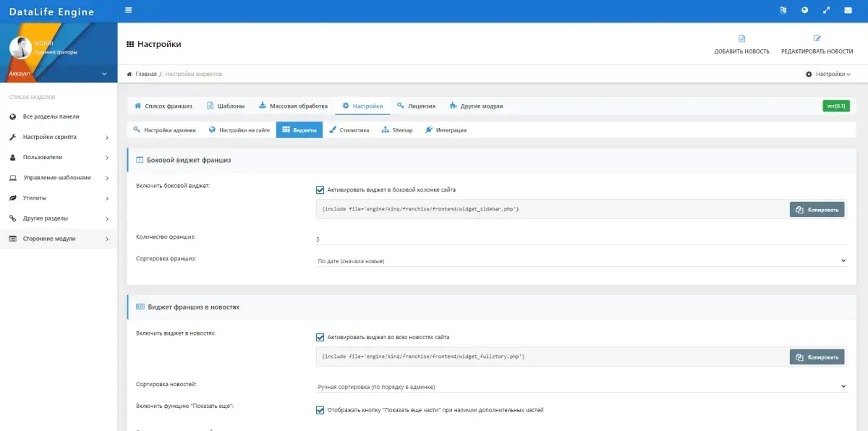Click the gear icon beside Настройки dropdown
The image size is (868, 431).
coord(809,74)
